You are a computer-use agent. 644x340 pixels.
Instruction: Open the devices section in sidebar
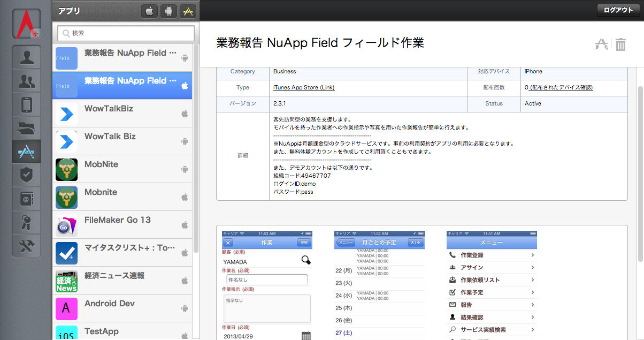(26, 105)
